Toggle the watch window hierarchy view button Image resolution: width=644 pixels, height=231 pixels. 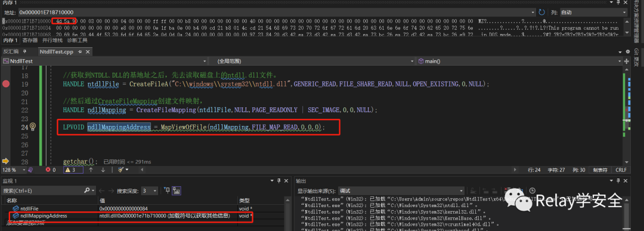177,191
